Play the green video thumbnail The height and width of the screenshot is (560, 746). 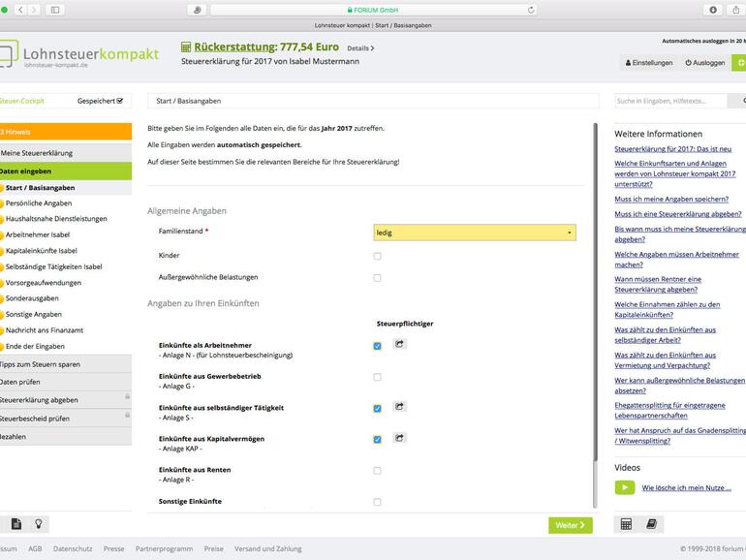(625, 487)
